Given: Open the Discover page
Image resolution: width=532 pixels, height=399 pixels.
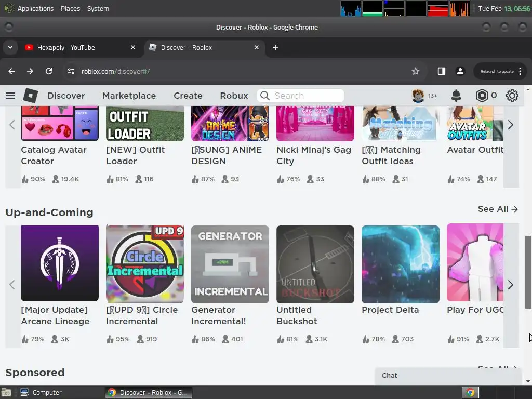Looking at the screenshot, I should point(66,96).
